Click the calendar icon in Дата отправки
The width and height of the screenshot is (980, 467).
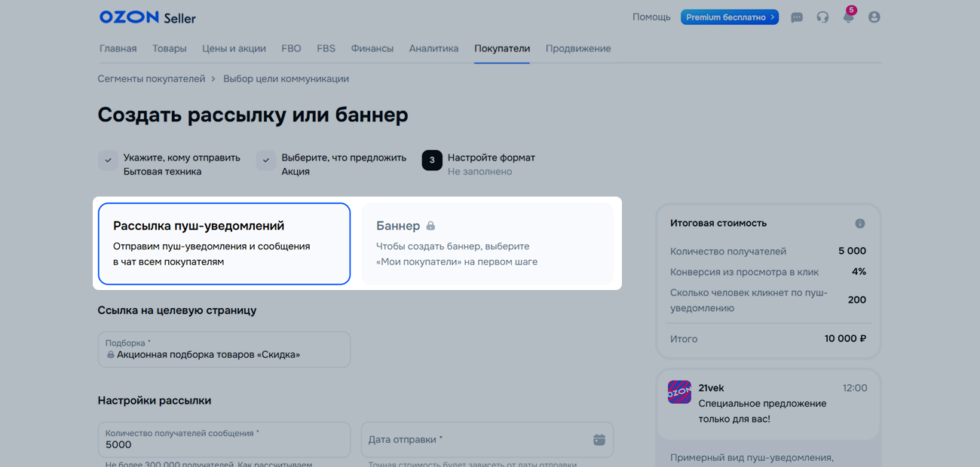599,440
